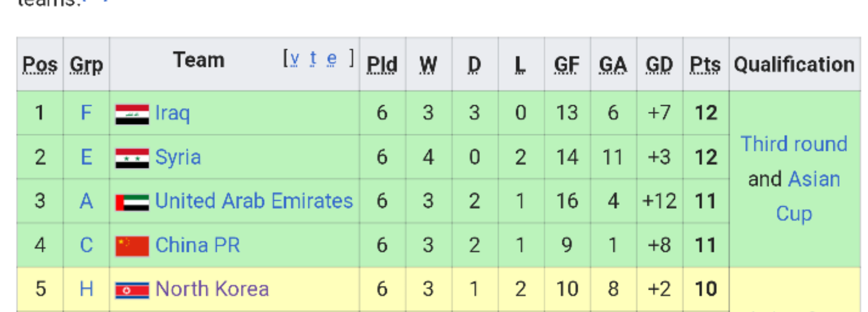Open the China PR team link
This screenshot has width=868, height=312.
tap(198, 245)
